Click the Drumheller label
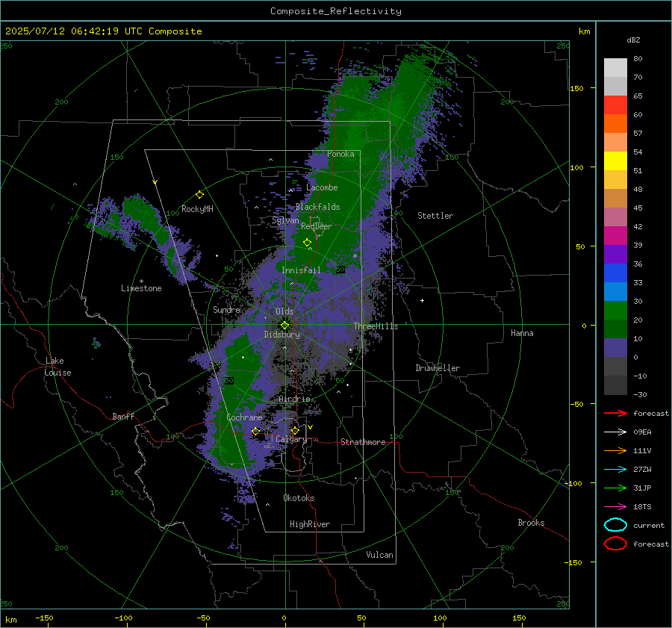 [x=438, y=368]
